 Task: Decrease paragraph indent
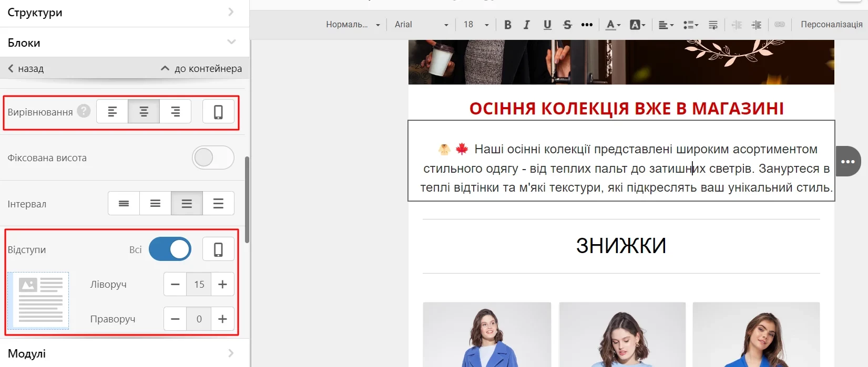tap(737, 25)
